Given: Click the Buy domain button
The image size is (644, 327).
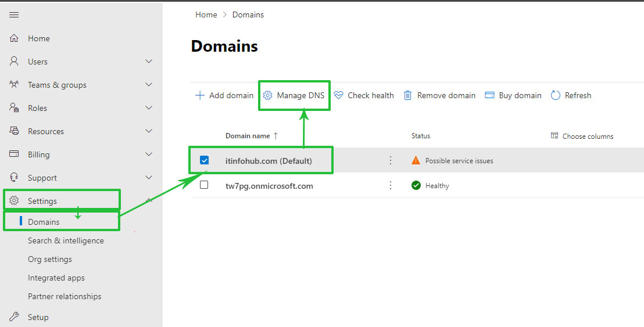Looking at the screenshot, I should [x=513, y=96].
